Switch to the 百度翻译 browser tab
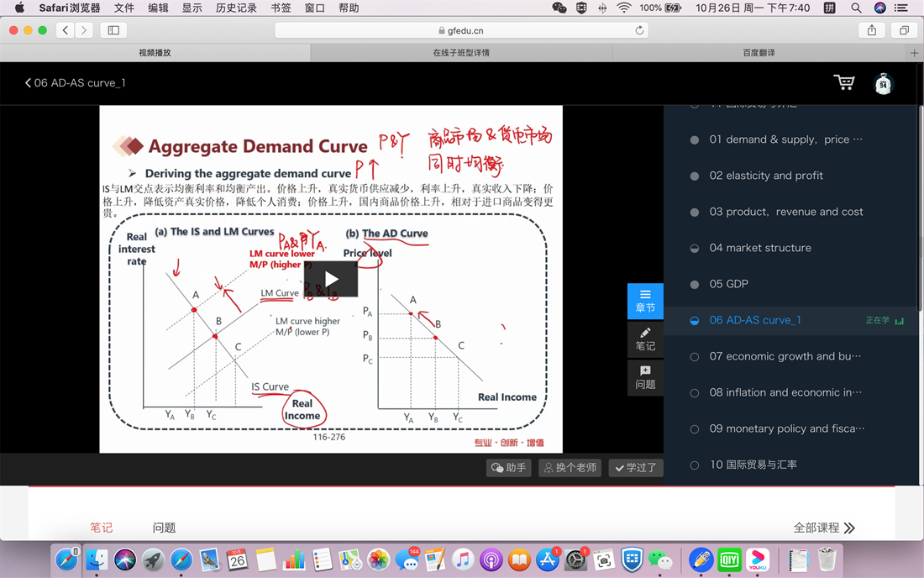 click(759, 53)
